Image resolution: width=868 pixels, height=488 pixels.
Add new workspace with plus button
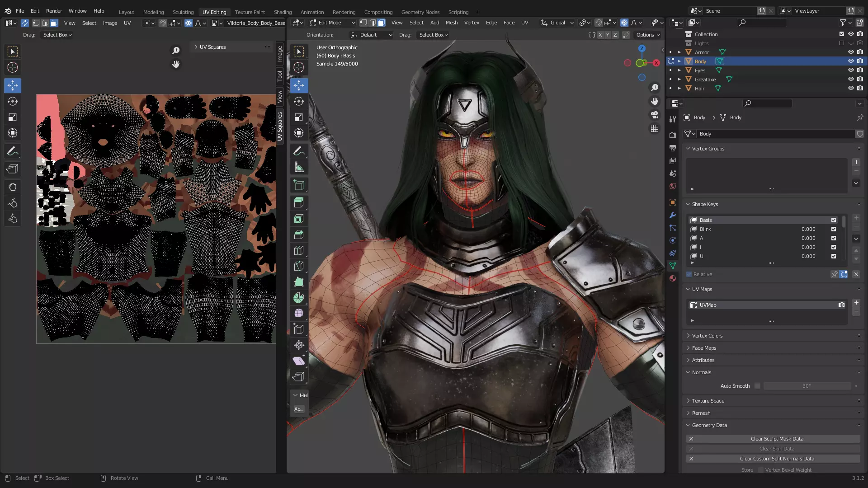(x=478, y=12)
